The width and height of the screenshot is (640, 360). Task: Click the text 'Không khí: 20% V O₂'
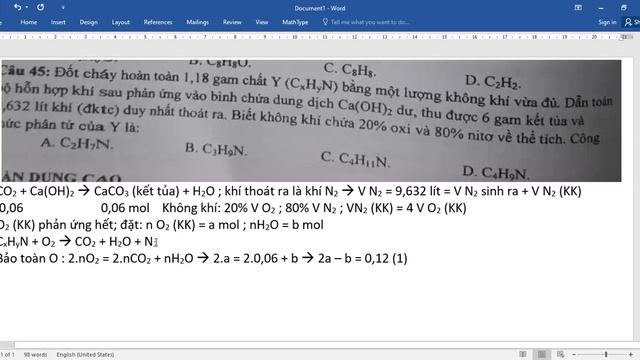[219, 208]
